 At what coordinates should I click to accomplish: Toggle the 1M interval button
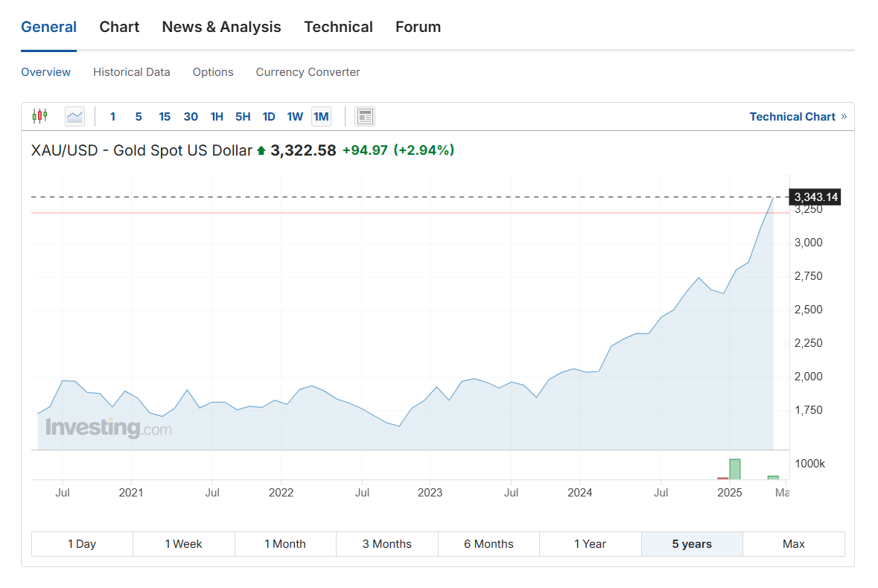pos(321,116)
